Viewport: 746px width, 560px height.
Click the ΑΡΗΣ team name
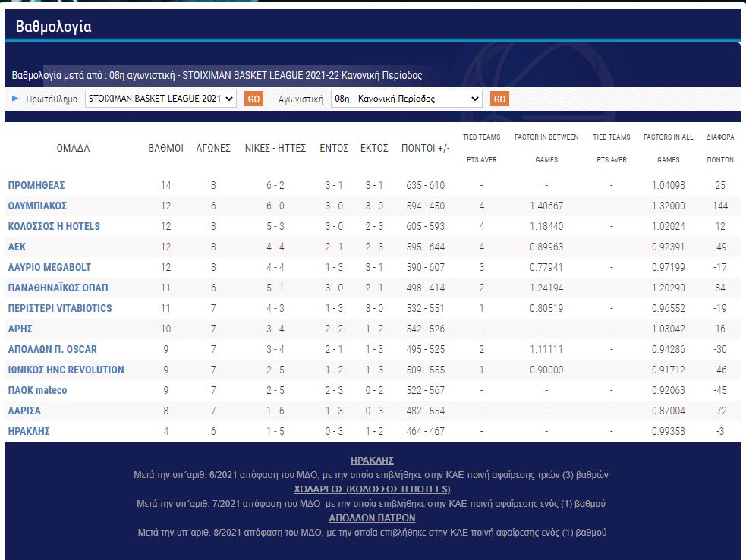click(x=20, y=329)
